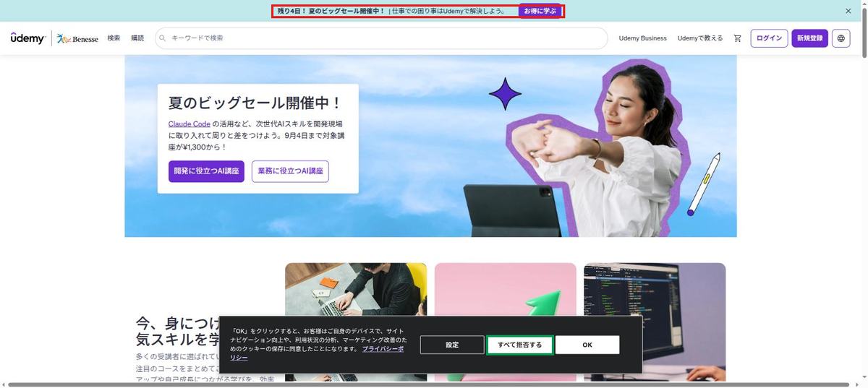Open the 購読 menu
This screenshot has width=868, height=388.
coord(137,38)
